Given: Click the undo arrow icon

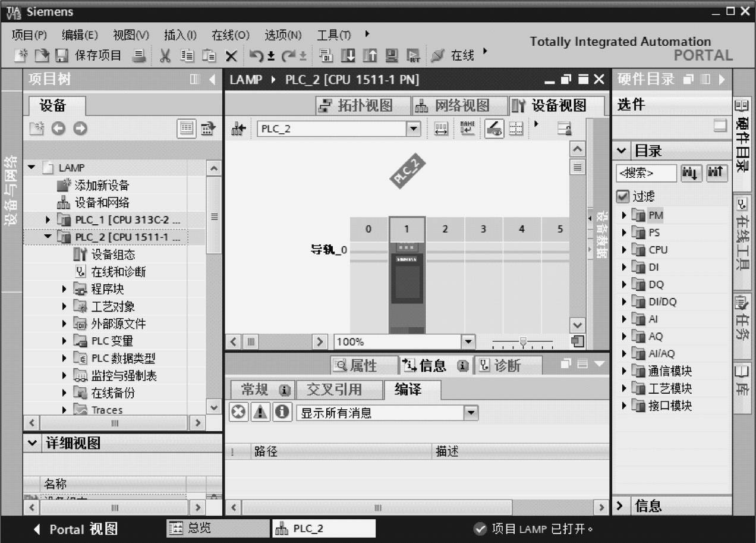Looking at the screenshot, I should tap(256, 56).
